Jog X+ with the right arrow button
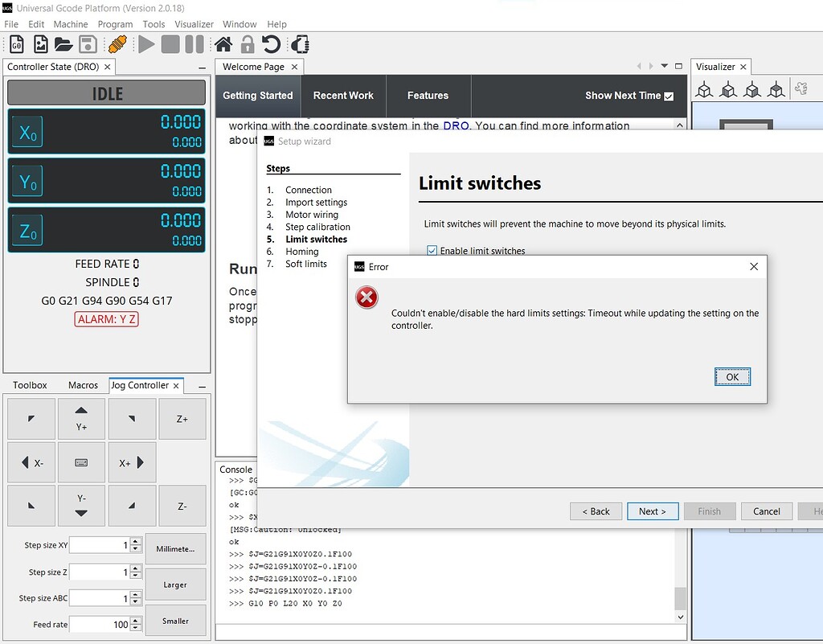 pyautogui.click(x=132, y=462)
